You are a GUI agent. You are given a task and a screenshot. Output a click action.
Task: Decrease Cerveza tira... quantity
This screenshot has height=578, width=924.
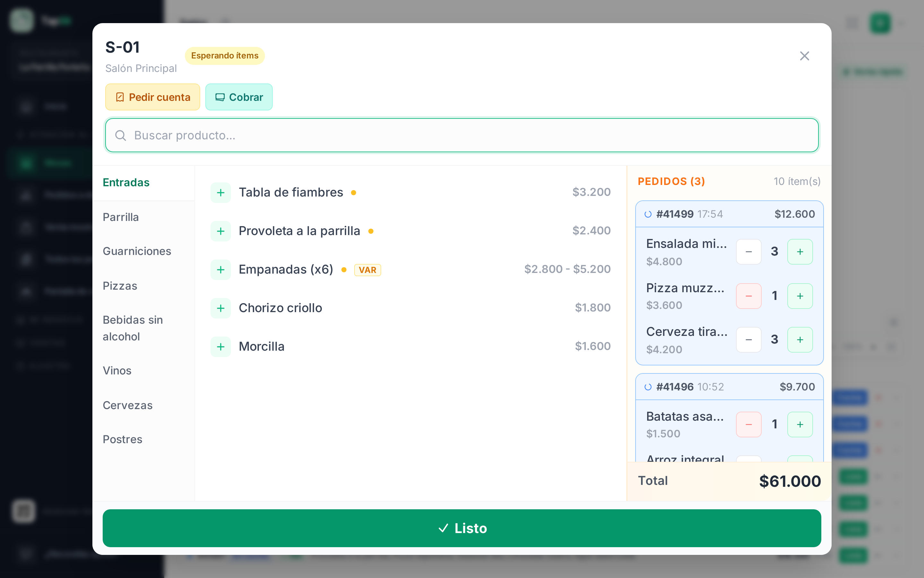749,339
